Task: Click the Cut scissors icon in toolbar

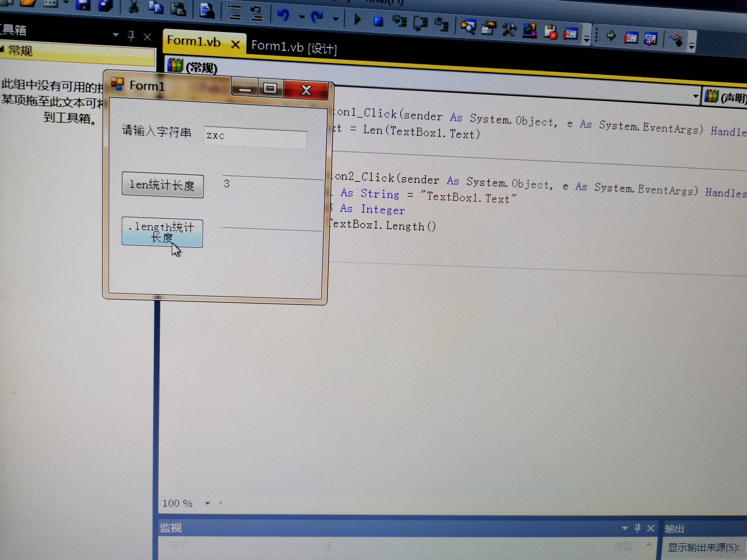Action: tap(133, 7)
